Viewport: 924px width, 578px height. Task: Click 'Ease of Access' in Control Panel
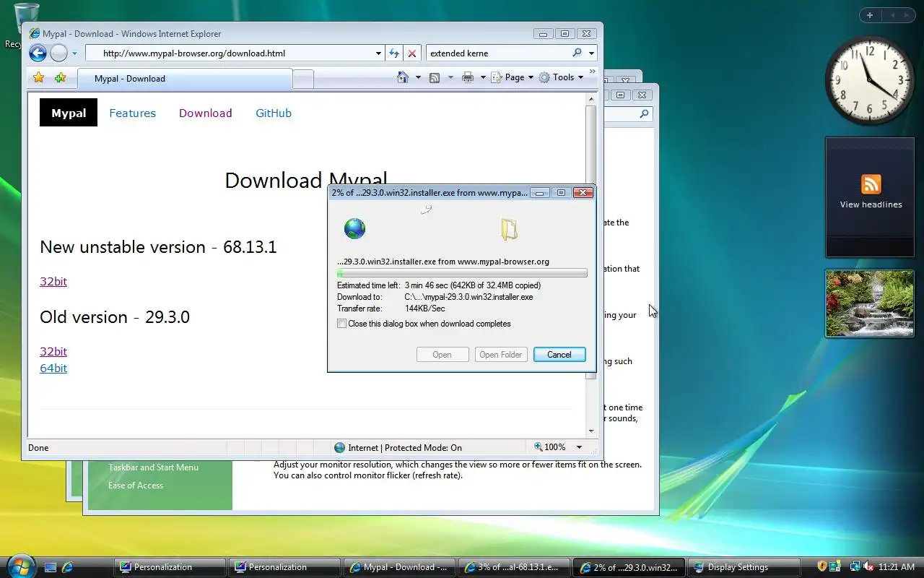[136, 486]
